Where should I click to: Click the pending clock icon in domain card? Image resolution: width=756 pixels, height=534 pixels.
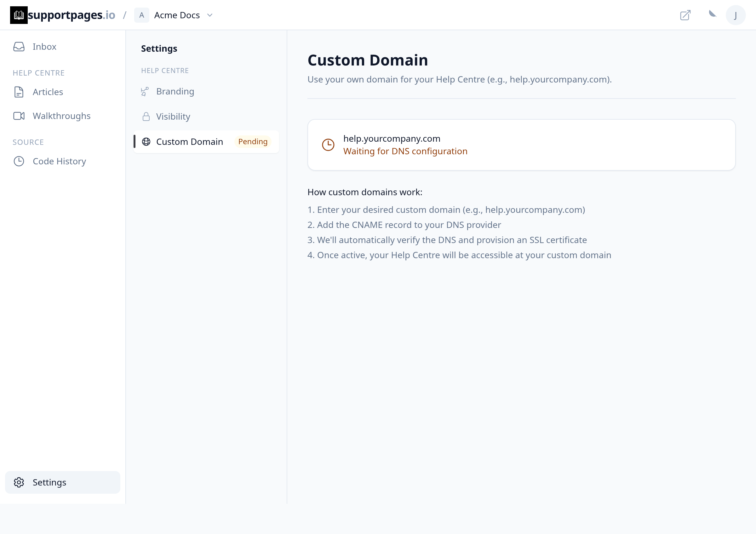pyautogui.click(x=328, y=145)
